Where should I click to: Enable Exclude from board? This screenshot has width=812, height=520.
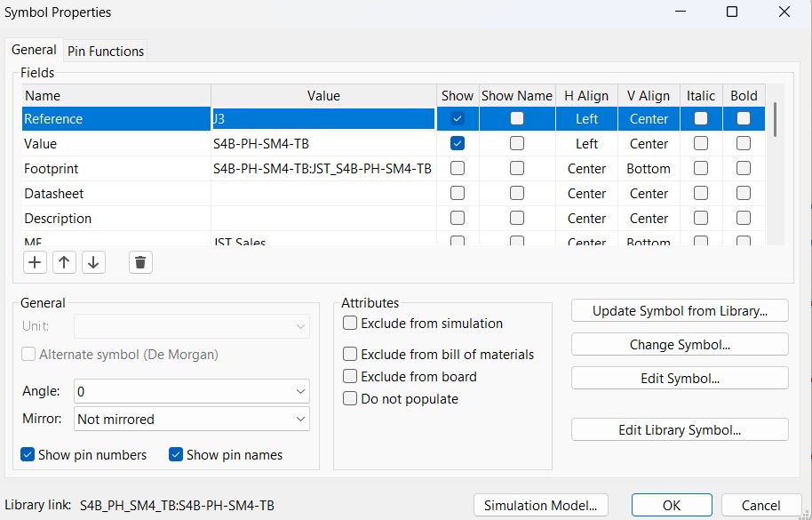tap(349, 376)
